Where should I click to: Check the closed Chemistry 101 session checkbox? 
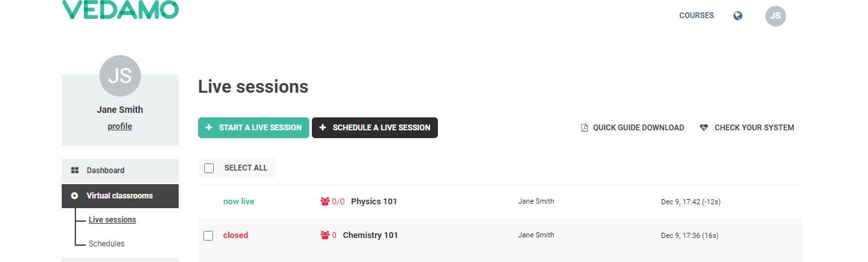click(209, 235)
